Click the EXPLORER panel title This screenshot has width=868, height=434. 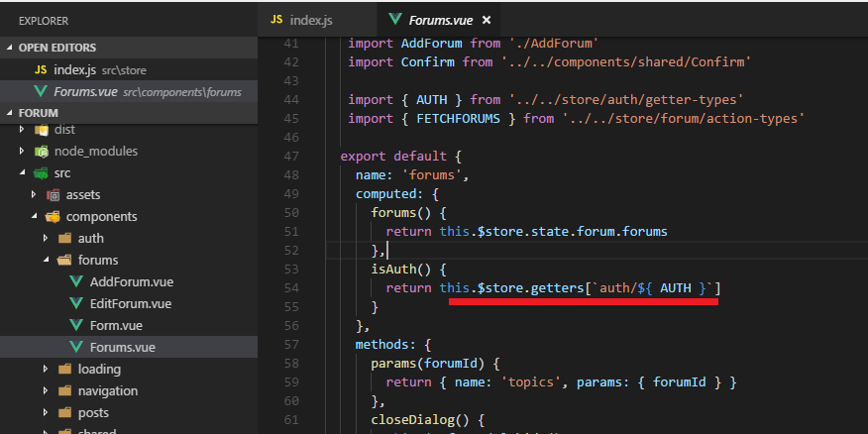pyautogui.click(x=44, y=21)
